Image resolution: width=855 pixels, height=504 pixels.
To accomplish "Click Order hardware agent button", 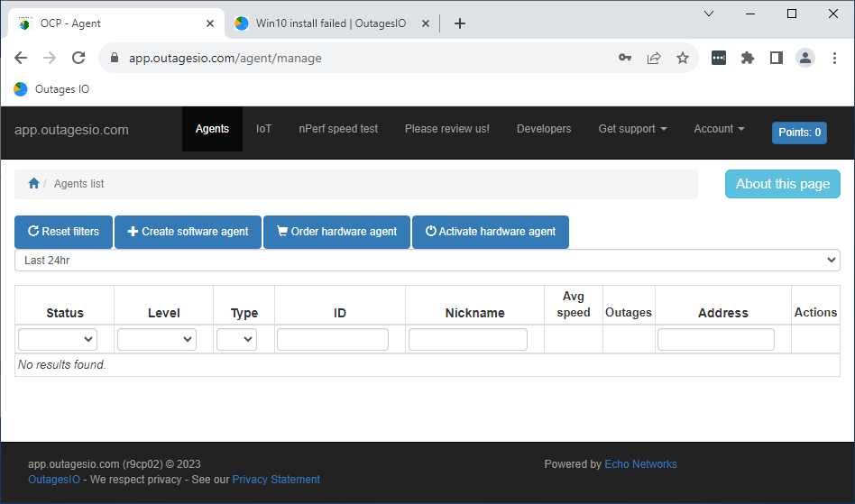I will (337, 232).
